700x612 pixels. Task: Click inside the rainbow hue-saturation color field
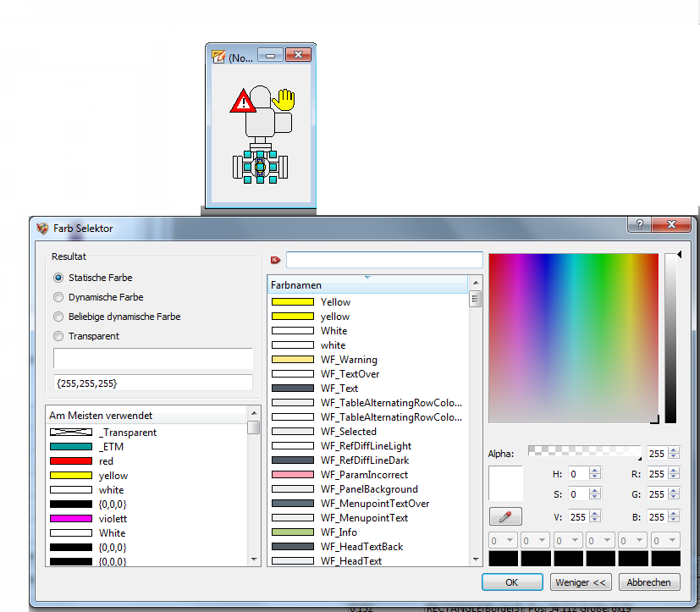point(574,338)
